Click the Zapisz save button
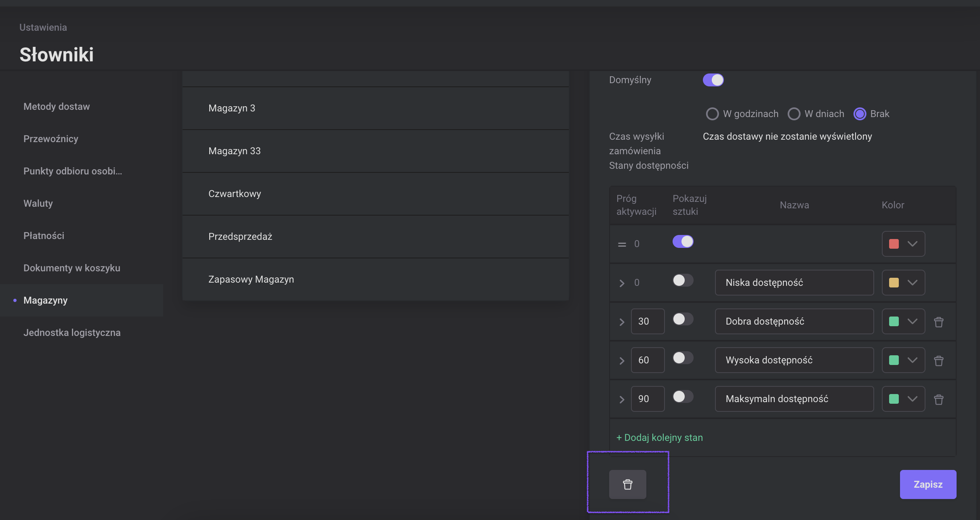This screenshot has width=980, height=520. pos(927,484)
